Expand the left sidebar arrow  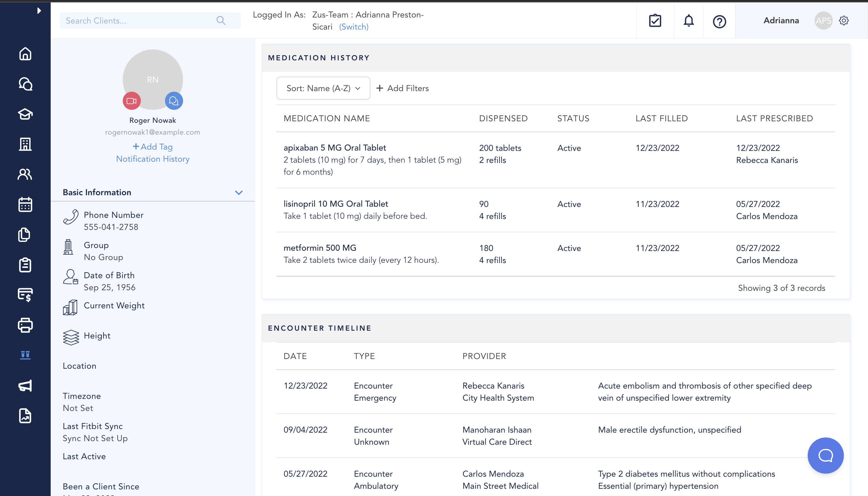pyautogui.click(x=39, y=11)
